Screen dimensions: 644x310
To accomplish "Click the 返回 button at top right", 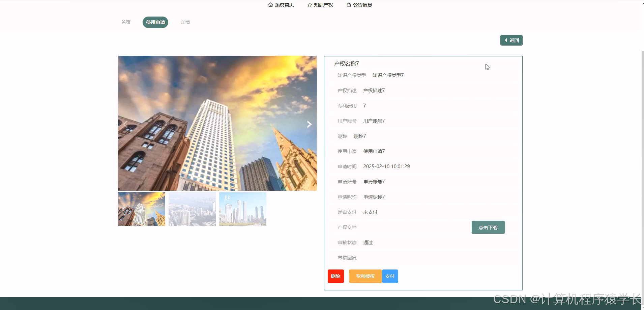I will pos(511,40).
